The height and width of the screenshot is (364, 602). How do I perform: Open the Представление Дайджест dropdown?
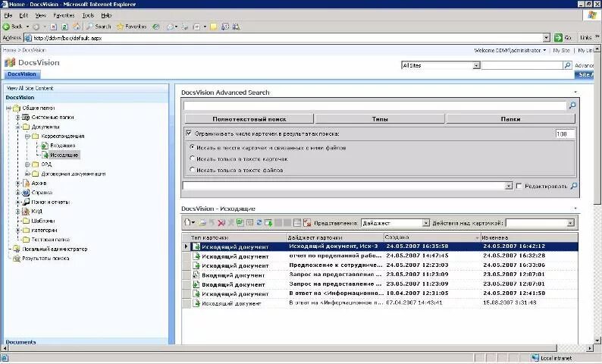click(425, 223)
